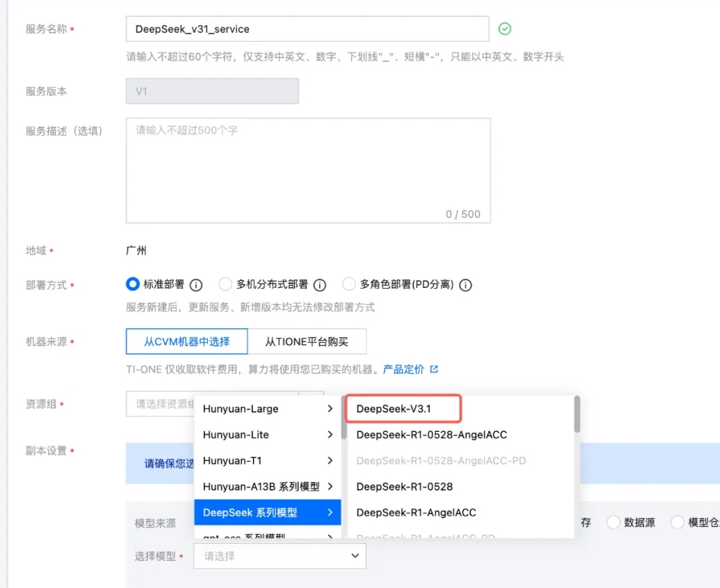Choose 数据源 as the model source
The width and height of the screenshot is (720, 588).
pos(614,522)
